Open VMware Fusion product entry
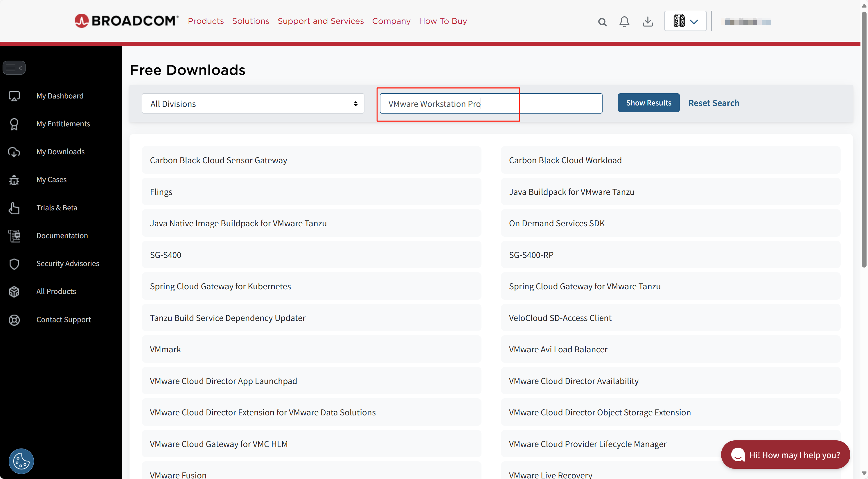The image size is (868, 479). [x=178, y=475]
